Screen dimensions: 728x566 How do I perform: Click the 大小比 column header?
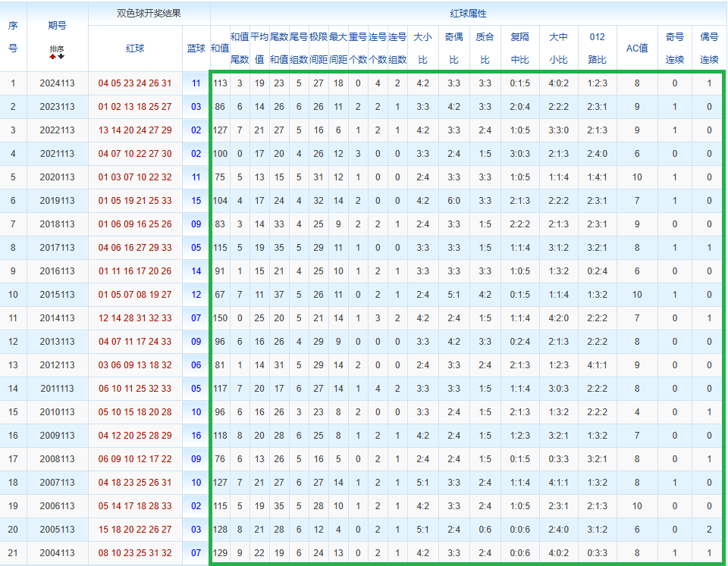point(422,48)
